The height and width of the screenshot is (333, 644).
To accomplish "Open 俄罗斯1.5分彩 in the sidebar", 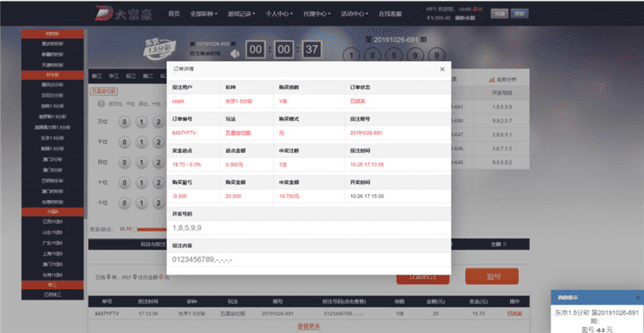I will [x=52, y=117].
